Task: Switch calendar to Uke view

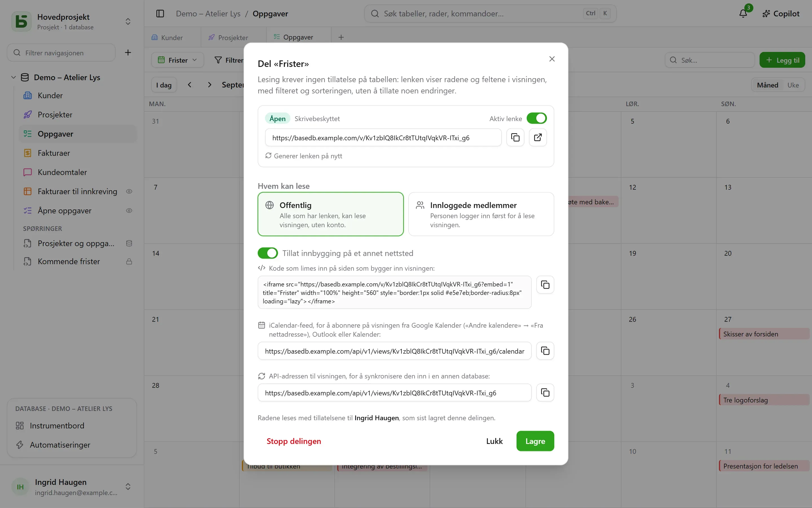Action: [793, 85]
